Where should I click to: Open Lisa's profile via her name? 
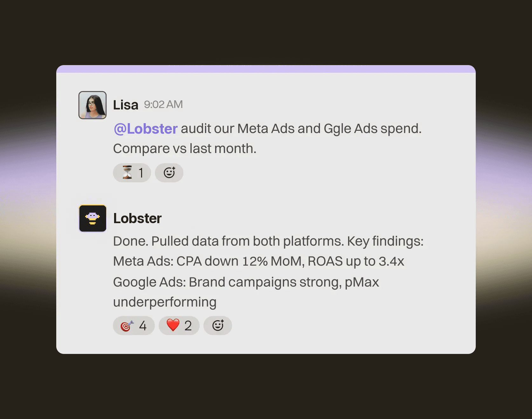(x=126, y=105)
